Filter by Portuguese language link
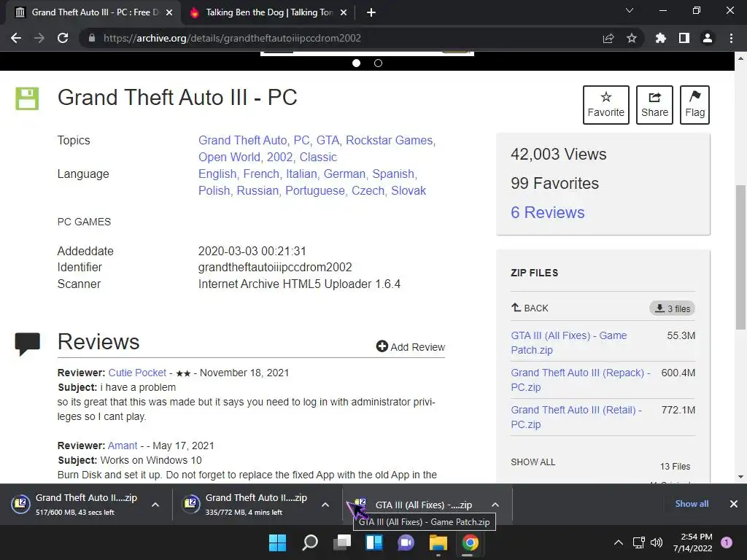This screenshot has height=560, width=747. (x=315, y=190)
